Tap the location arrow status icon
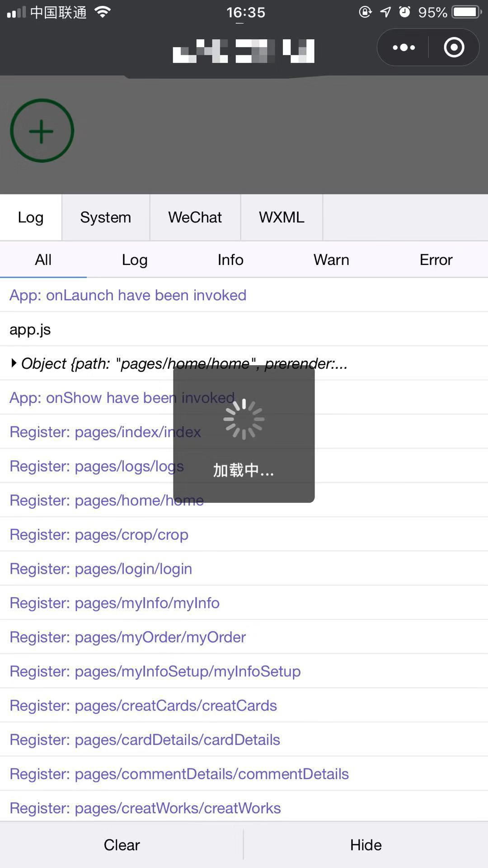The height and width of the screenshot is (868, 488). tap(385, 12)
